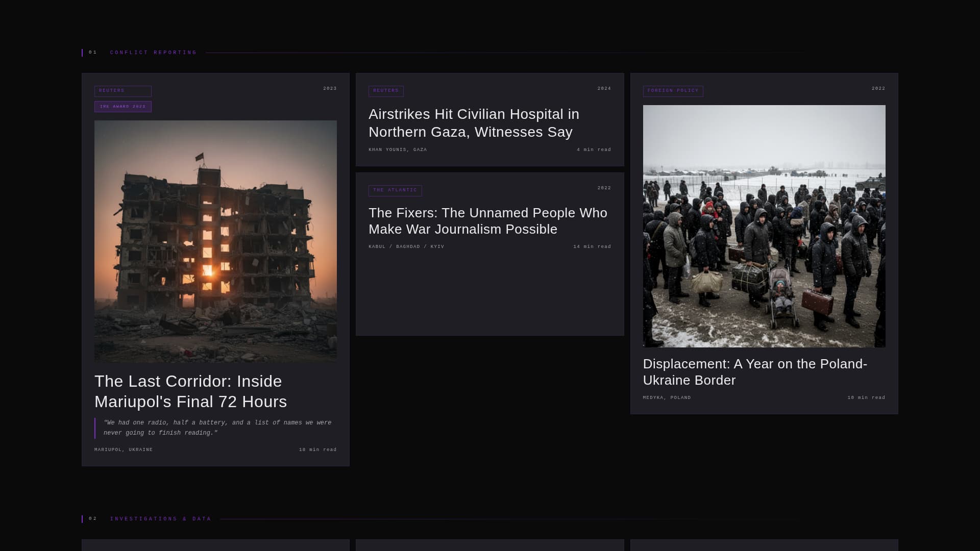Click 'Mariupol, Ukraine' location label

pyautogui.click(x=124, y=450)
